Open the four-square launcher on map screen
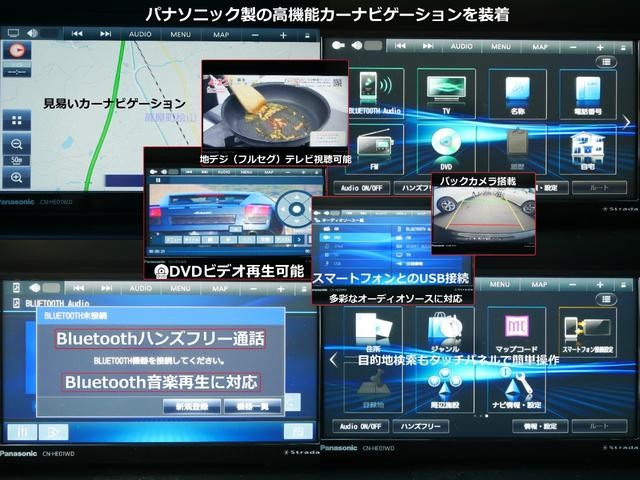Image resolution: width=640 pixels, height=480 pixels. 17,120
